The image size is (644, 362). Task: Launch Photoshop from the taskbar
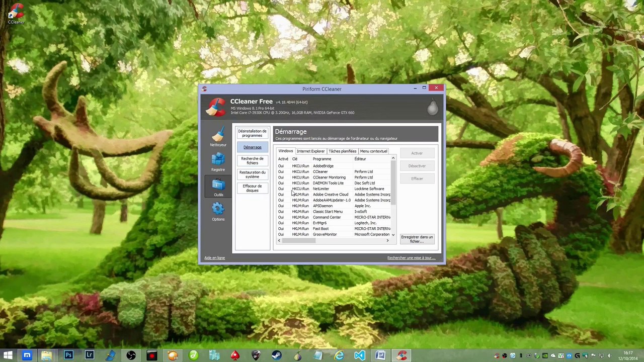click(68, 356)
